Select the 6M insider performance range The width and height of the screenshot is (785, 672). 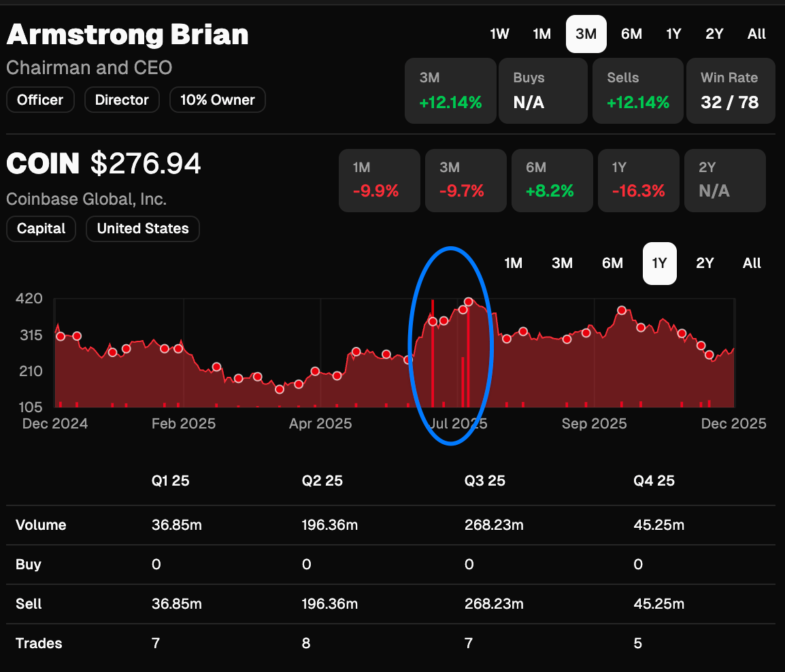tap(631, 34)
